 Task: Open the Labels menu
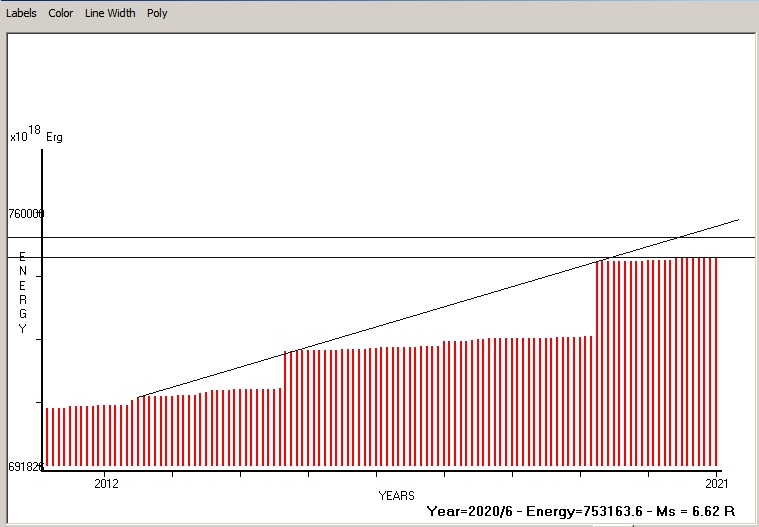pyautogui.click(x=21, y=13)
